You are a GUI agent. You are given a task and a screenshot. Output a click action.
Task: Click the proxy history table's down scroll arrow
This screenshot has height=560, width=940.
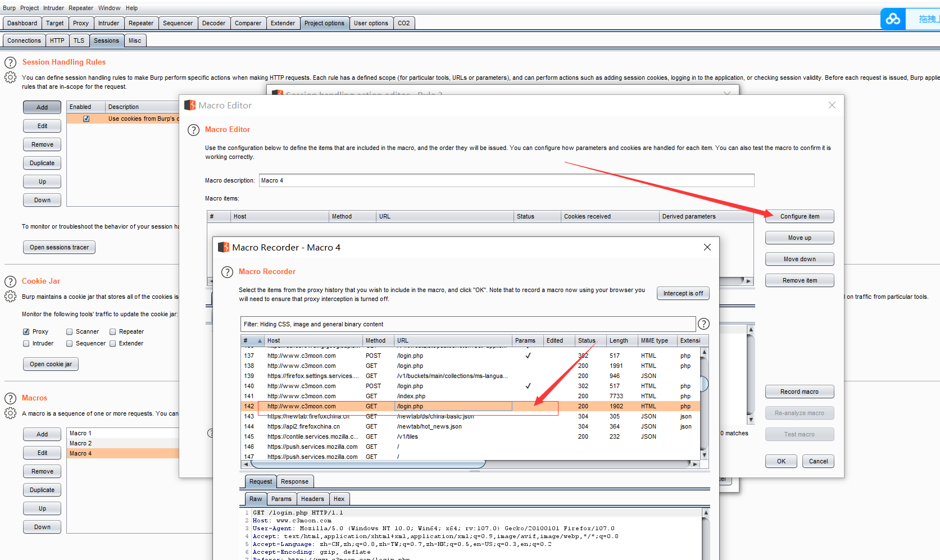pos(704,455)
